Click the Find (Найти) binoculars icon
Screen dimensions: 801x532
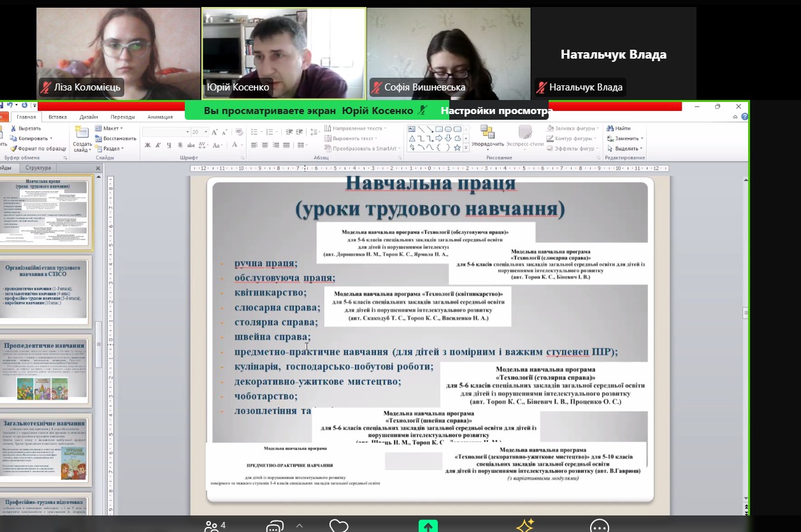[x=610, y=128]
